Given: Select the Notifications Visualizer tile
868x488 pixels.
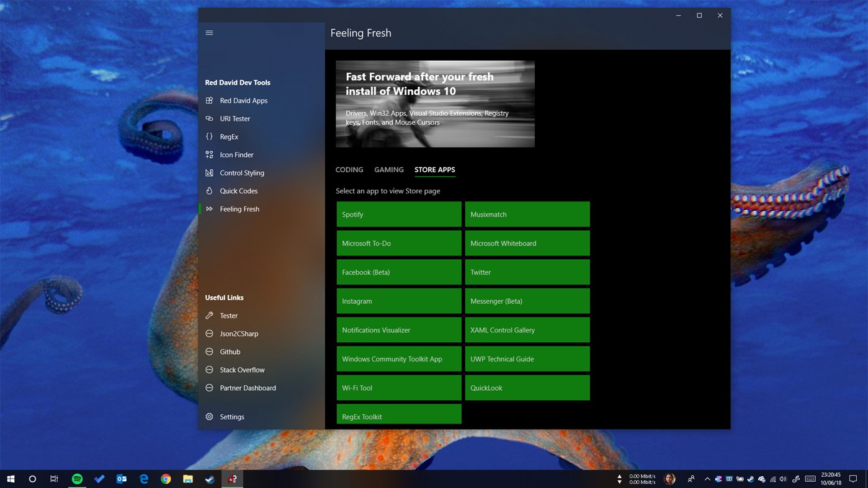Looking at the screenshot, I should pyautogui.click(x=399, y=330).
